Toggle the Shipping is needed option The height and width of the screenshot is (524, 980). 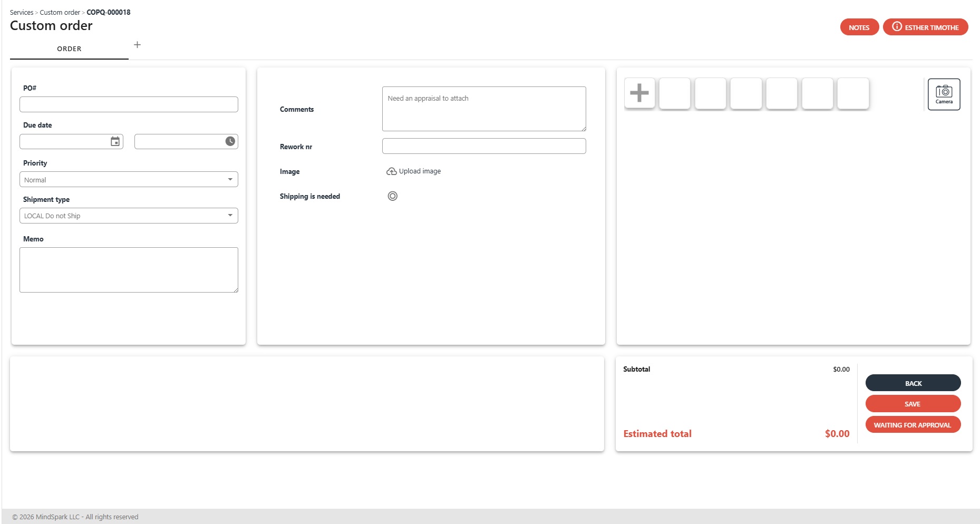(x=393, y=196)
